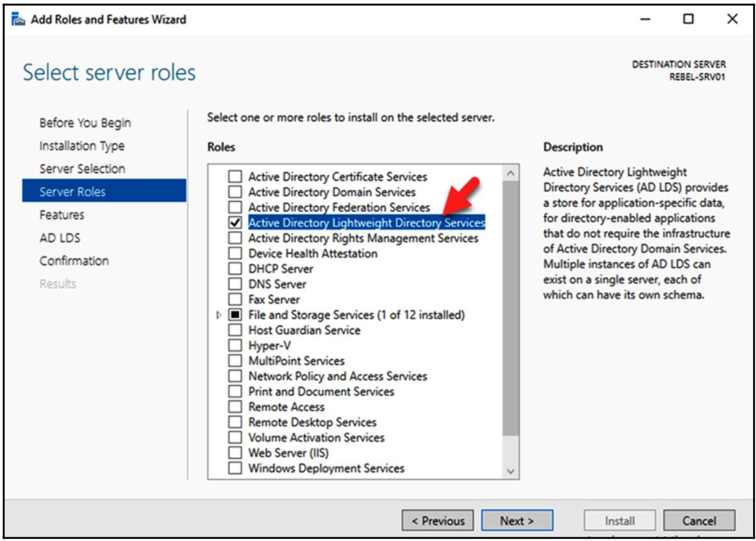The height and width of the screenshot is (541, 756).
Task: Click the Next button
Action: point(517,520)
